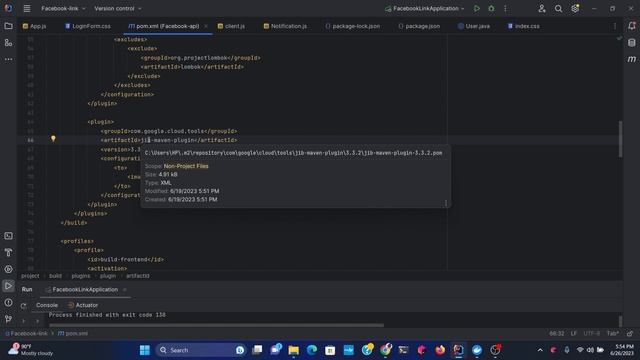The image size is (640, 360).
Task: Click the taskbar Search box
Action: click(200, 350)
